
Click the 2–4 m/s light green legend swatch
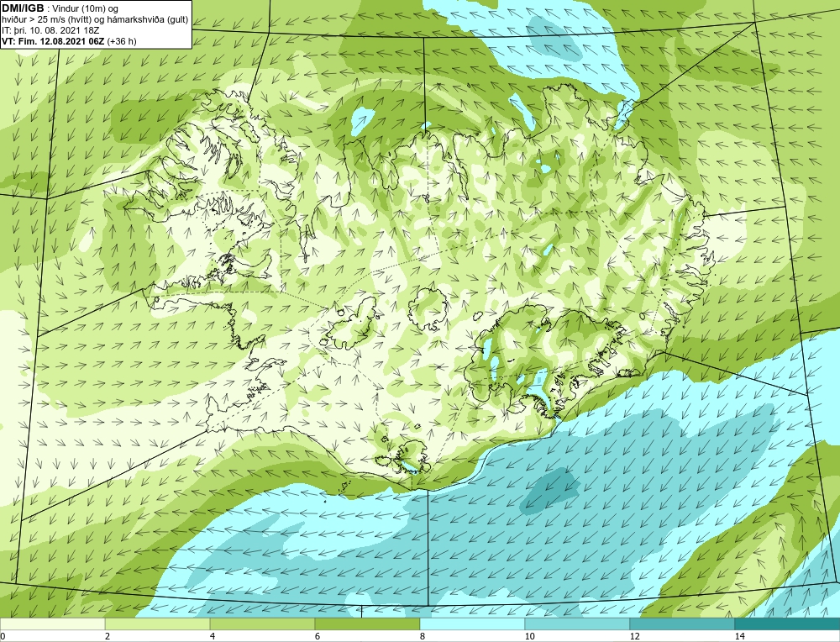(x=158, y=624)
